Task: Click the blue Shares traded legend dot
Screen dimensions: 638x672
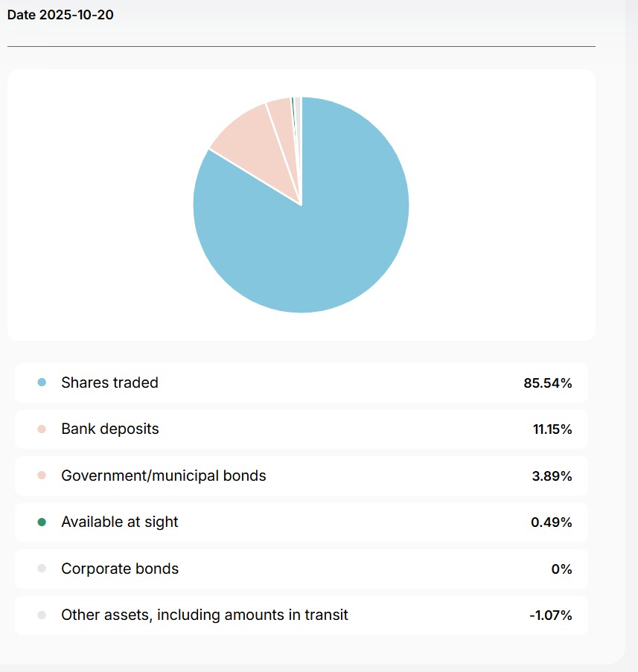Action: [42, 383]
